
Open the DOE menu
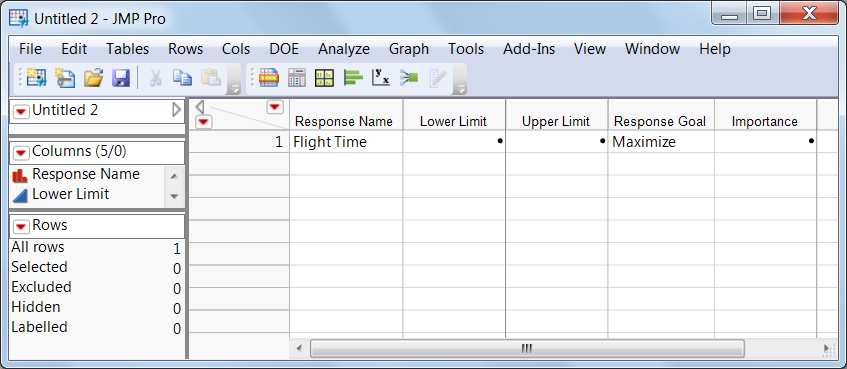284,49
